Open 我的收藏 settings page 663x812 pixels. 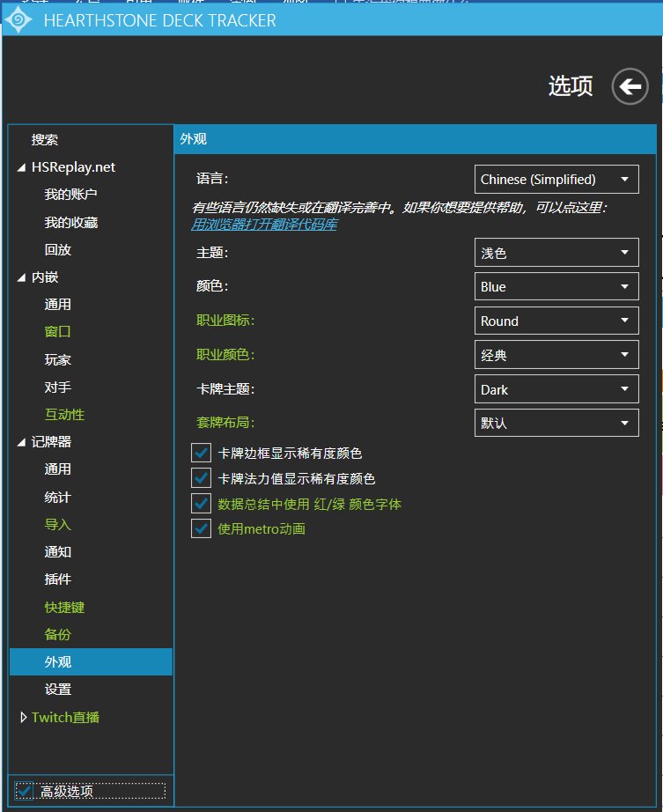pyautogui.click(x=71, y=223)
